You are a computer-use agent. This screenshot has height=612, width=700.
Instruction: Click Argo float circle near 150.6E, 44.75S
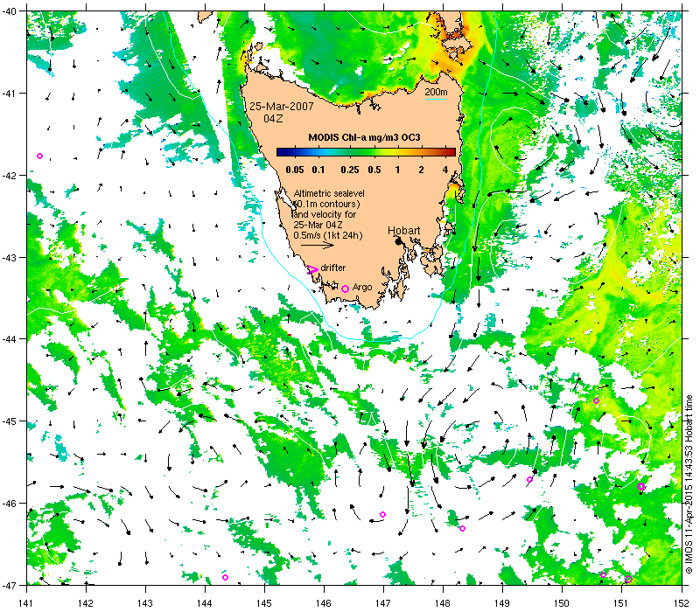tap(596, 401)
